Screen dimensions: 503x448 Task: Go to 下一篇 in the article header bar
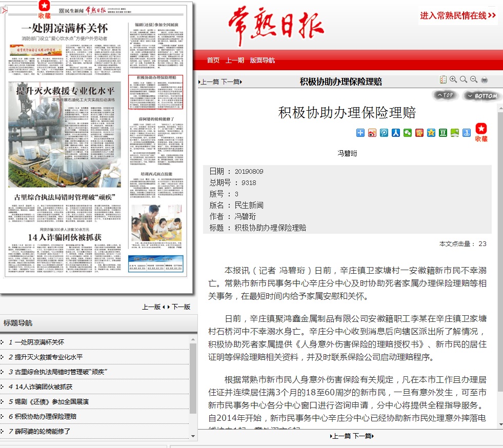(x=232, y=82)
